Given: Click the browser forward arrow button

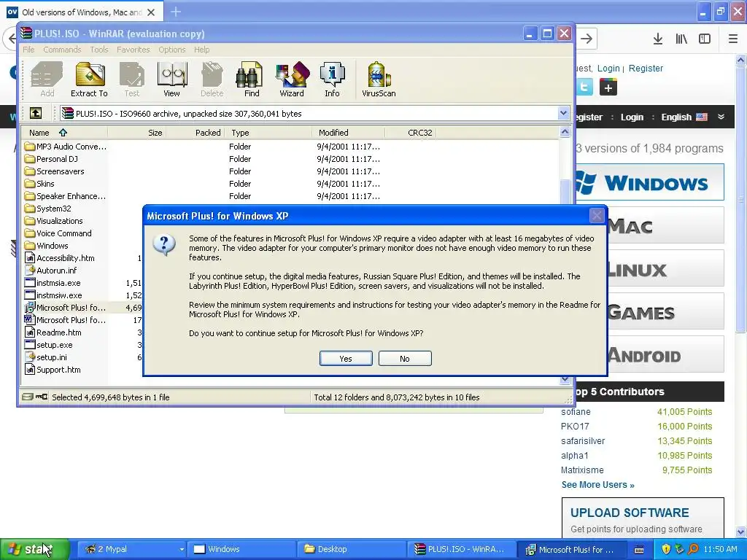Looking at the screenshot, I should click(x=587, y=39).
